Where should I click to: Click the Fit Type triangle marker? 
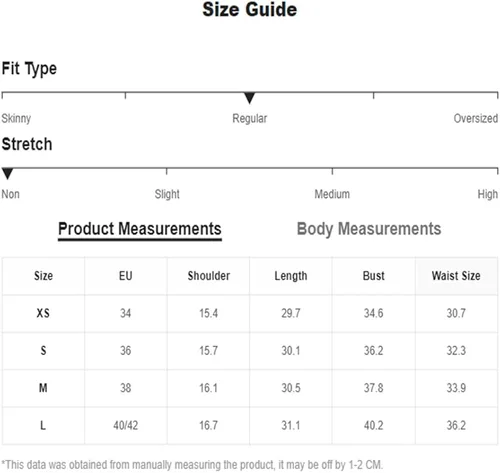point(249,98)
